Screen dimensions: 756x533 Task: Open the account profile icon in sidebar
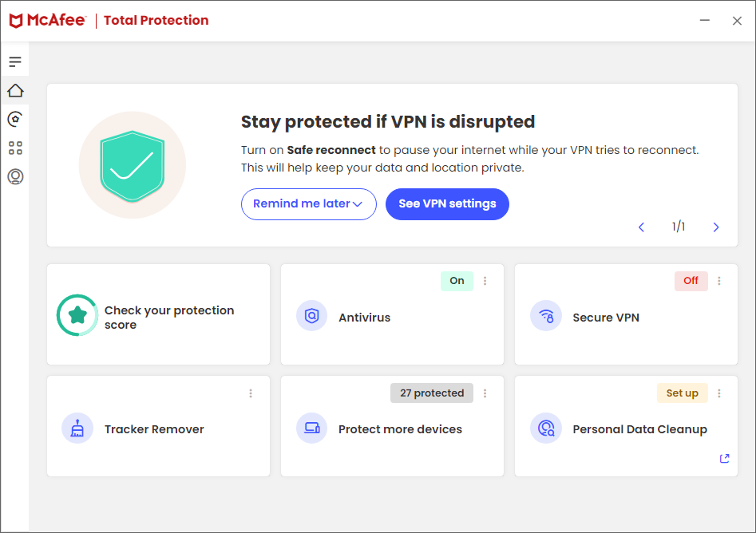[14, 176]
